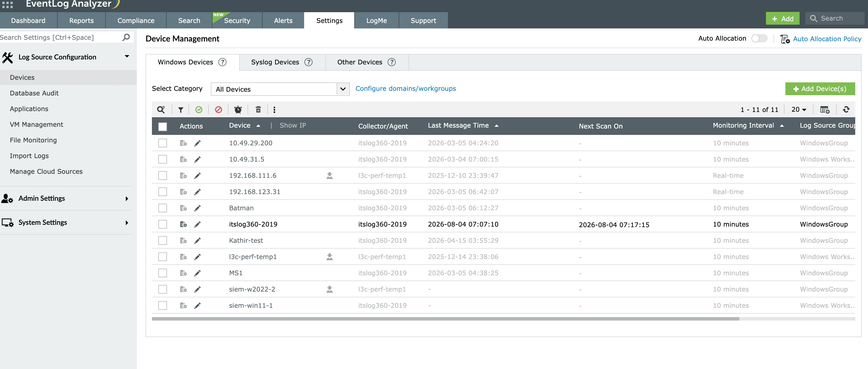This screenshot has height=369, width=868.
Task: Edit Kathir-test device with pencil icon
Action: (197, 240)
